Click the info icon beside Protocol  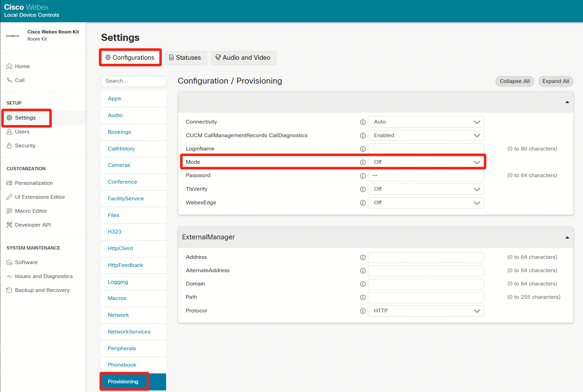[363, 311]
